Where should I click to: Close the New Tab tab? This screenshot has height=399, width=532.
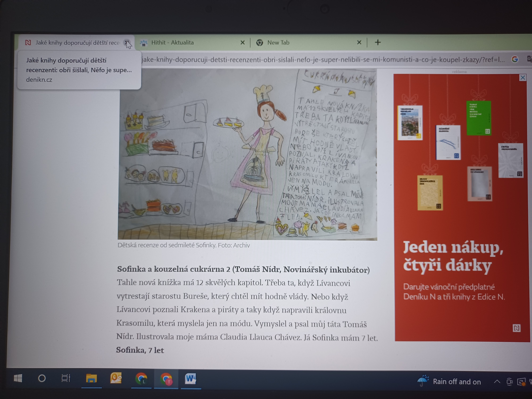coord(359,43)
